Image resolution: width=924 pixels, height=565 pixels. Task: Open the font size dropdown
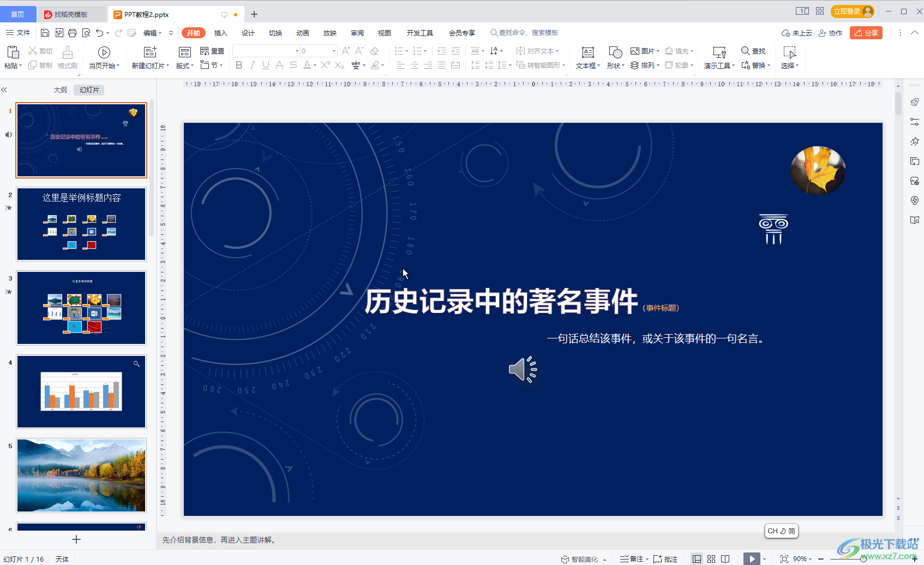tap(334, 51)
